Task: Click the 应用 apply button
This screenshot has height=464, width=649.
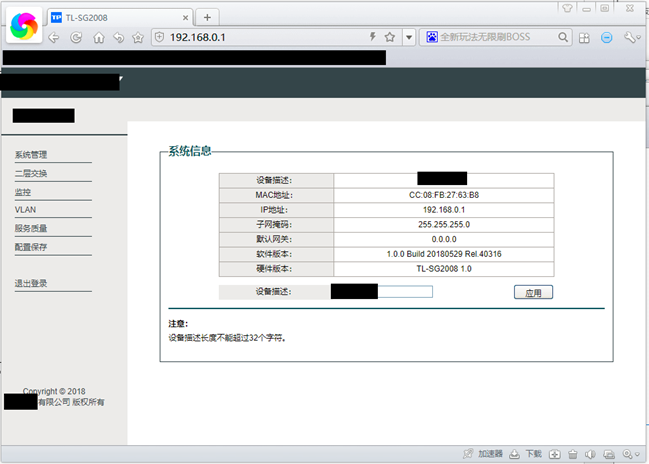Action: tap(533, 292)
